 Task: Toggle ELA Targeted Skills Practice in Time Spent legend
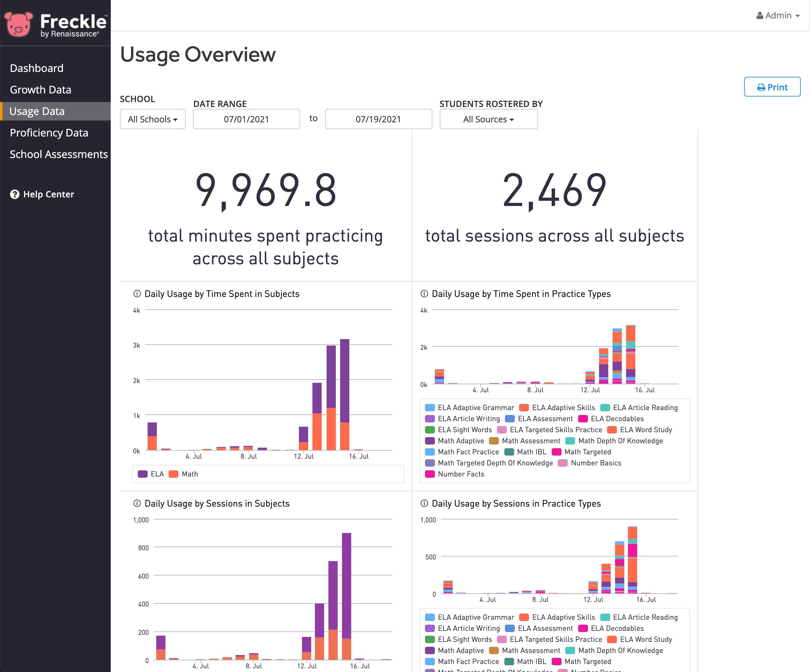coord(550,429)
